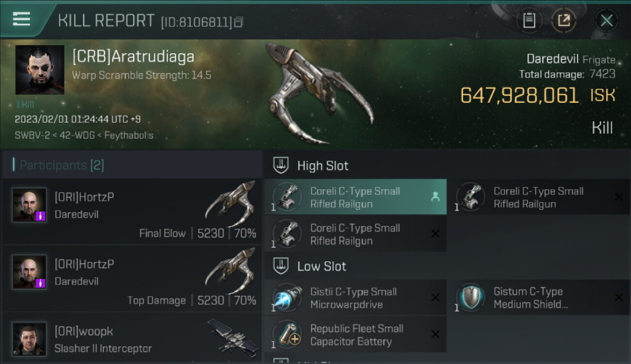Image resolution: width=631 pixels, height=364 pixels.
Task: Click the Slasher II Interceptor ship image
Action: pos(232,335)
